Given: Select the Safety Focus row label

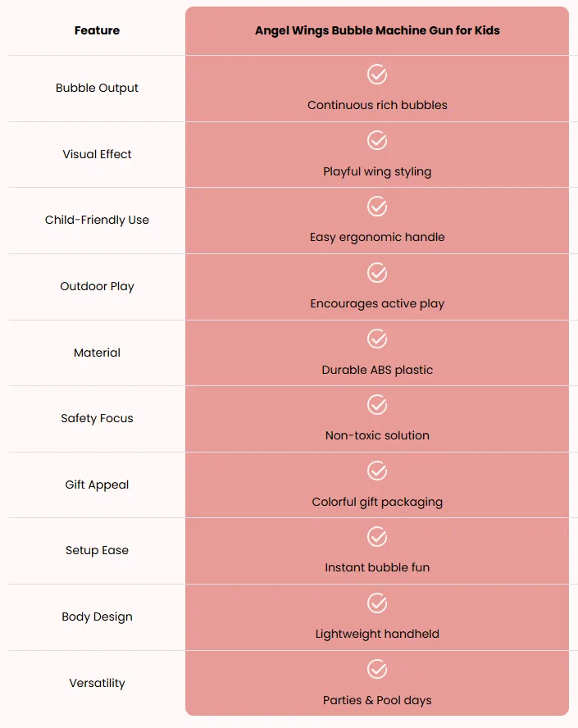Looking at the screenshot, I should (97, 418).
